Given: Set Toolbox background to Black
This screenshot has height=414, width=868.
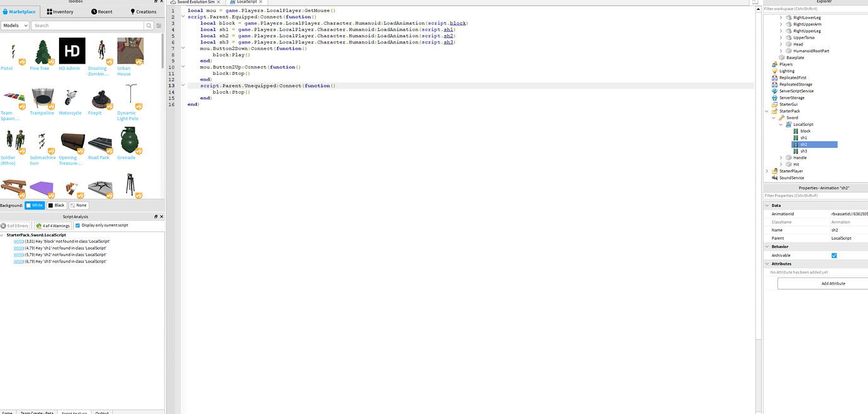Looking at the screenshot, I should (55, 204).
